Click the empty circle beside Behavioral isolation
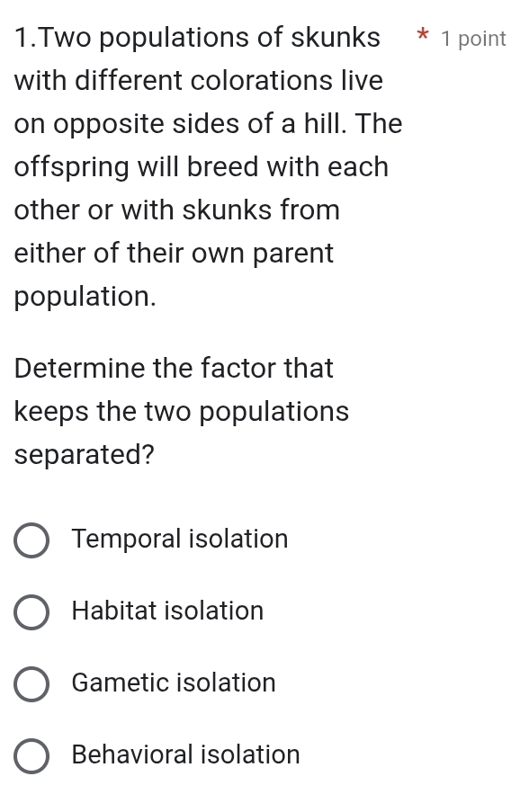The height and width of the screenshot is (812, 529). [x=31, y=756]
